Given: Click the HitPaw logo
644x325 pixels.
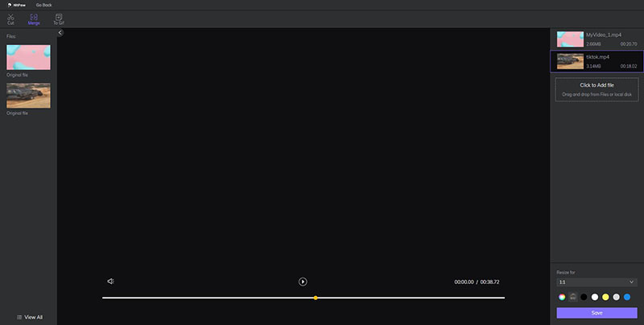Looking at the screenshot, I should 16,6.
